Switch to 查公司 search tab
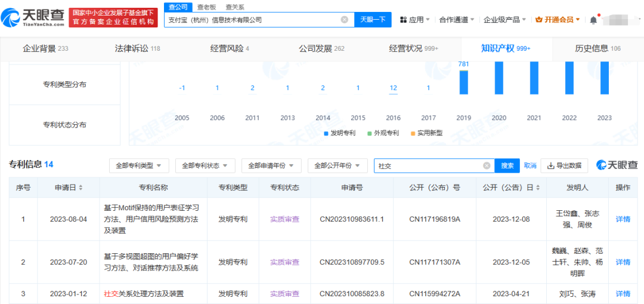Image resolution: width=644 pixels, height=304 pixels. click(x=178, y=7)
